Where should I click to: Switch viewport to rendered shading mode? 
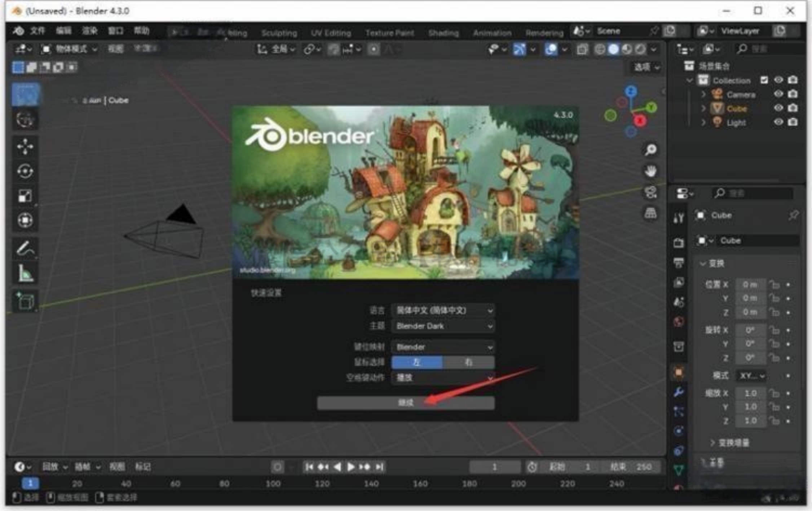pos(641,49)
